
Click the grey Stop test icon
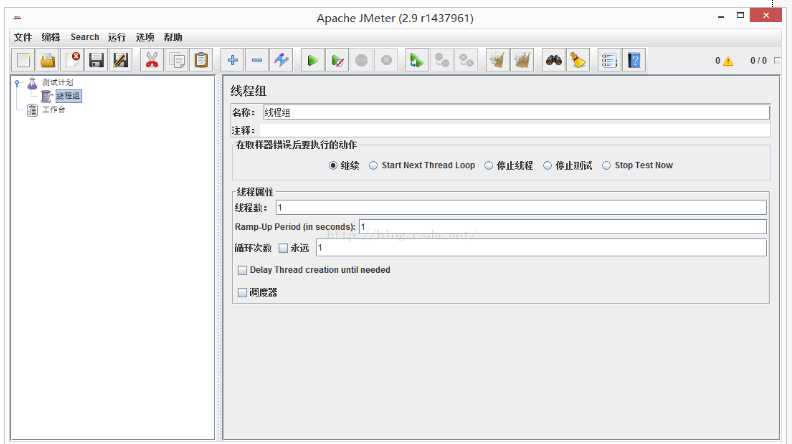[362, 61]
